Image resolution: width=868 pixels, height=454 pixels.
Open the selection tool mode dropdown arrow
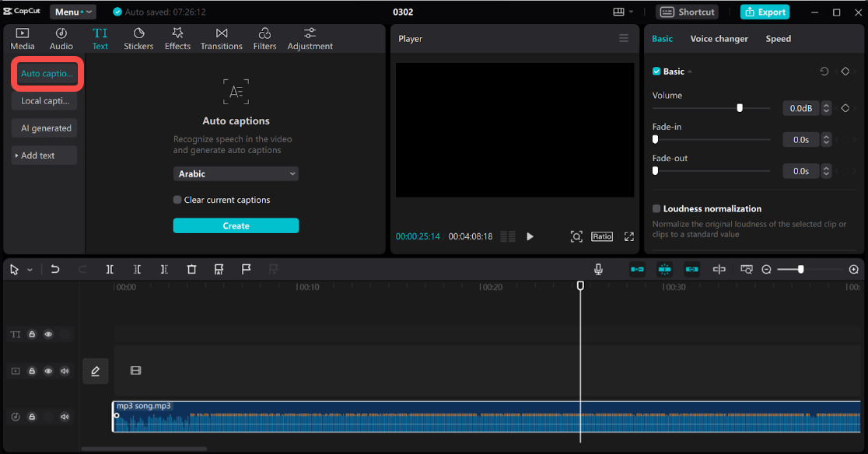click(30, 270)
